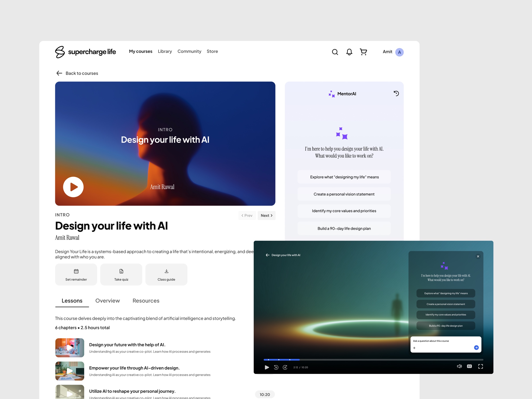The width and height of the screenshot is (532, 399).
Task: Click the supercharge life logo
Action: coord(85,52)
